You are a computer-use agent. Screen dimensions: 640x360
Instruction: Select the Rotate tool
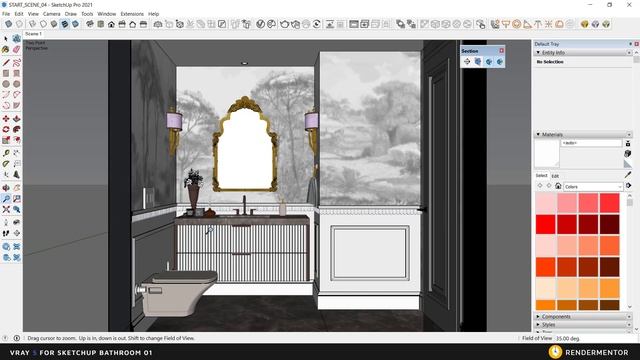click(6, 129)
